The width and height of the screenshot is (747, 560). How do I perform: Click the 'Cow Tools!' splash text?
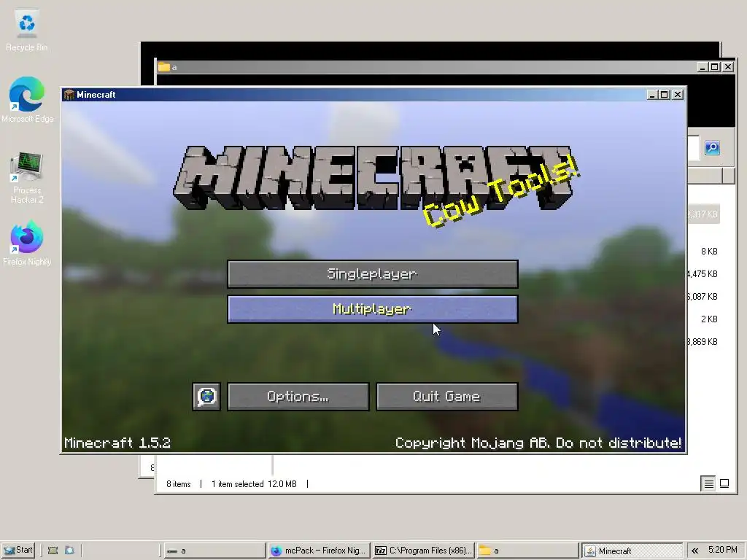pyautogui.click(x=501, y=191)
